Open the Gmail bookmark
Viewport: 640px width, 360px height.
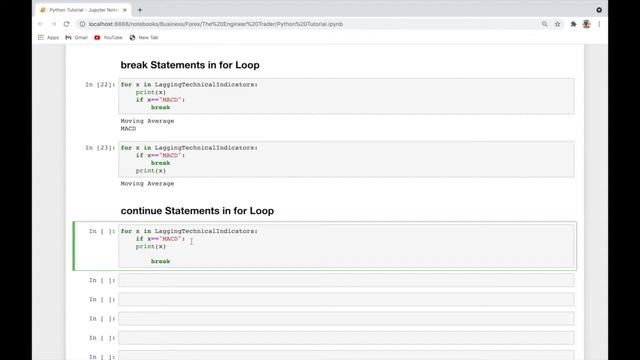(77, 38)
